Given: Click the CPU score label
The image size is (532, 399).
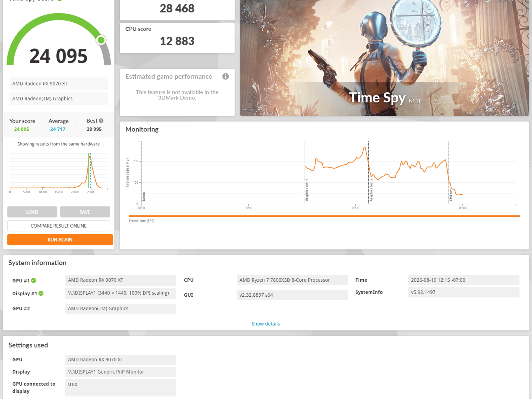Looking at the screenshot, I should [x=138, y=29].
